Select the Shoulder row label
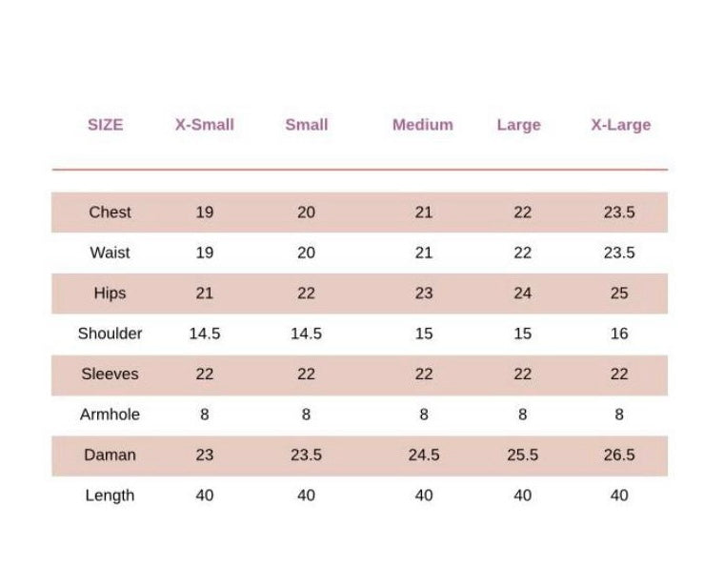This screenshot has height=588, width=724. (110, 334)
